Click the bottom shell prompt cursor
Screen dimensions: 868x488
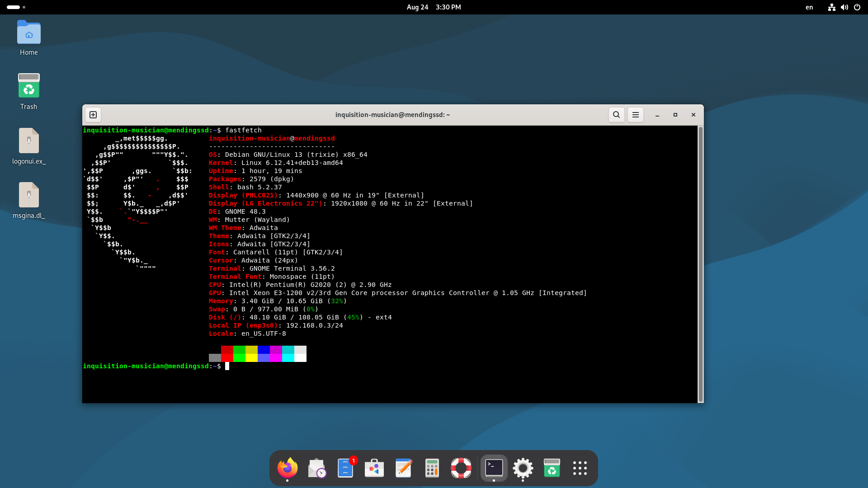click(227, 366)
